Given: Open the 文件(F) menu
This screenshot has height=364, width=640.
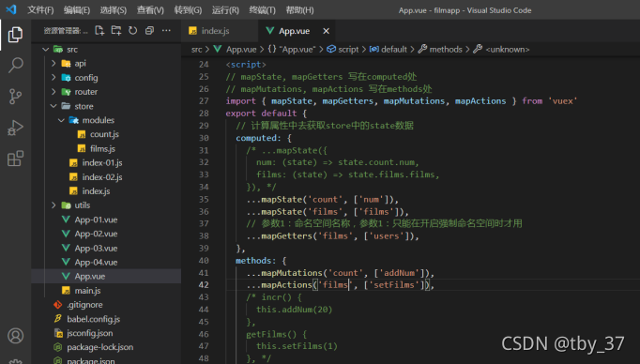Looking at the screenshot, I should (40, 9).
